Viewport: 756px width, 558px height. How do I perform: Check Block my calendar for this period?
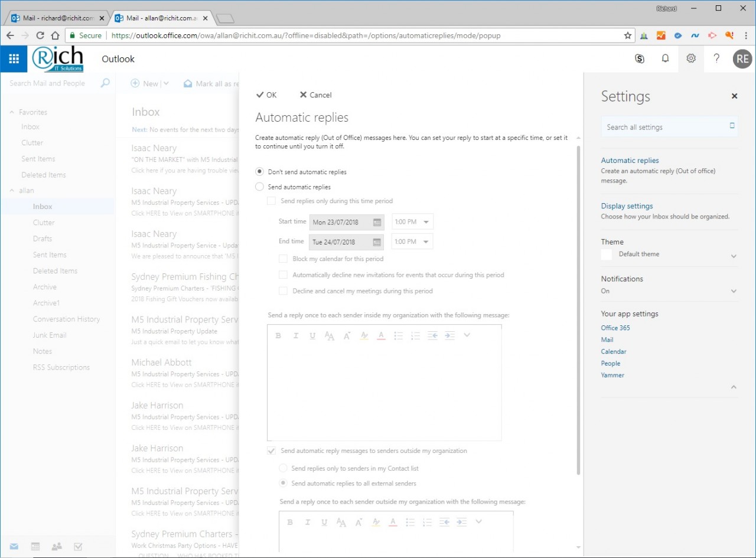click(x=283, y=259)
